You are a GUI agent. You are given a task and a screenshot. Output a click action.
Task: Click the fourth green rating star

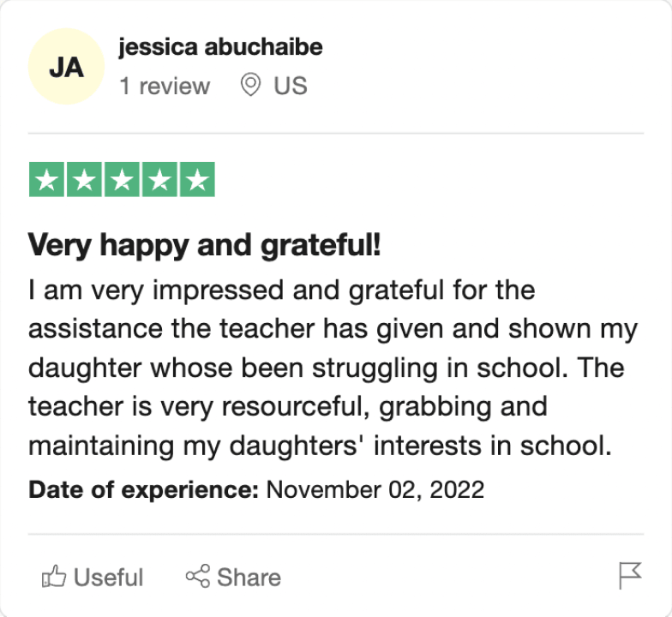159,179
